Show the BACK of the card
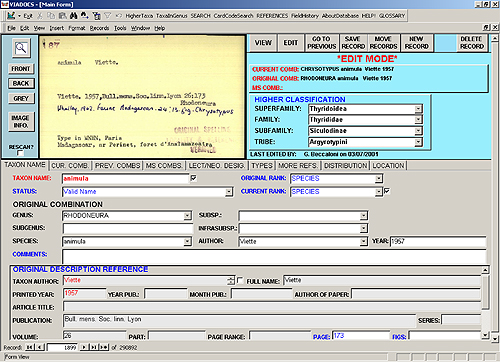This screenshot has width=500, height=362. coord(21,83)
